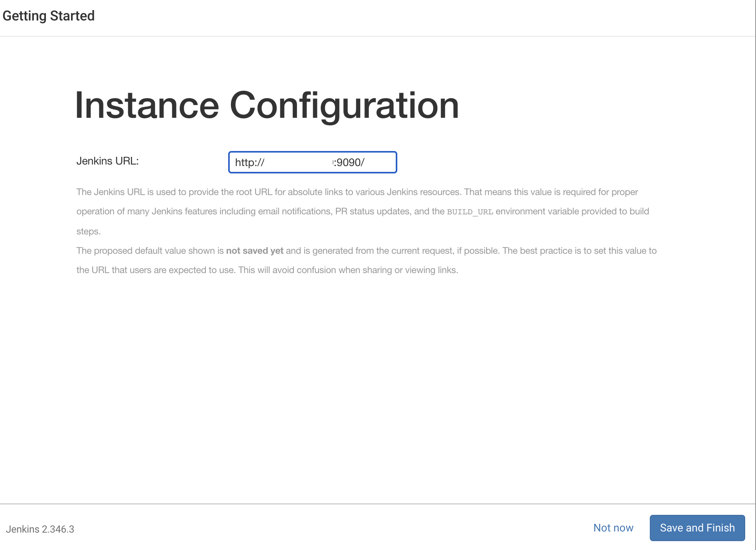Click the 'best practice' phrase in description
Viewport: 756px width, 550px height.
[x=546, y=251]
